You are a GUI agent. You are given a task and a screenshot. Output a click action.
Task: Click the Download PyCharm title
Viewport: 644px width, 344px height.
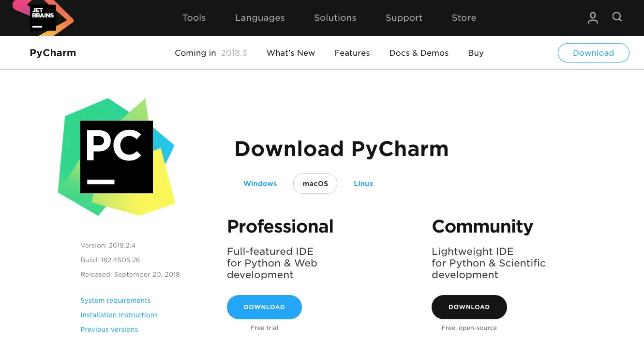(342, 149)
